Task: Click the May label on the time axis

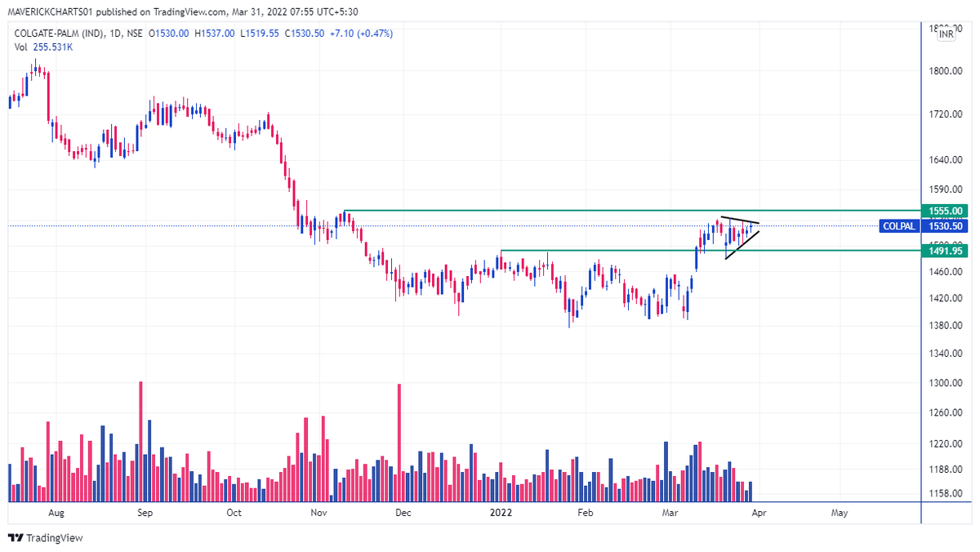Action: click(x=840, y=514)
